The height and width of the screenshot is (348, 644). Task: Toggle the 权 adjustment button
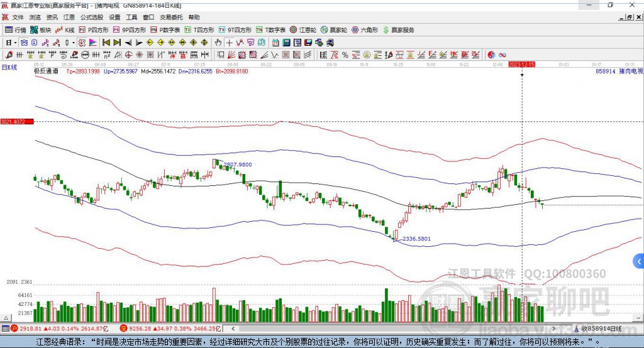pos(82,43)
